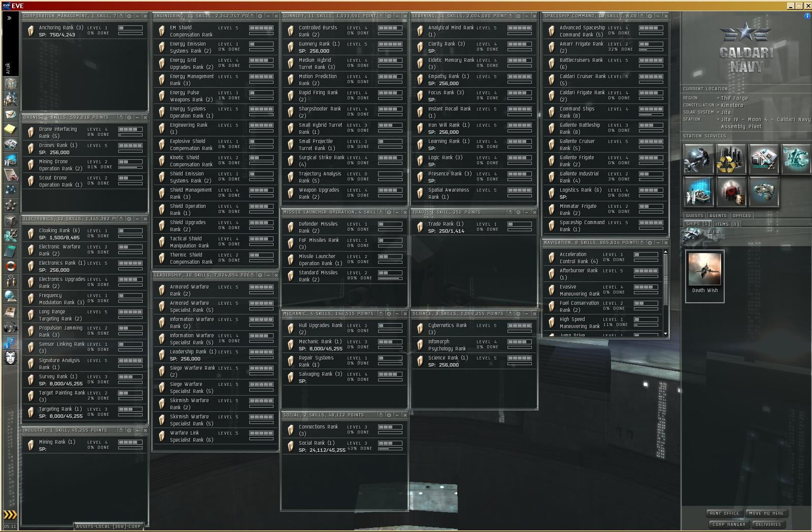812x532 pixels.
Task: Open the Repairshop station service icon
Action: 698,159
